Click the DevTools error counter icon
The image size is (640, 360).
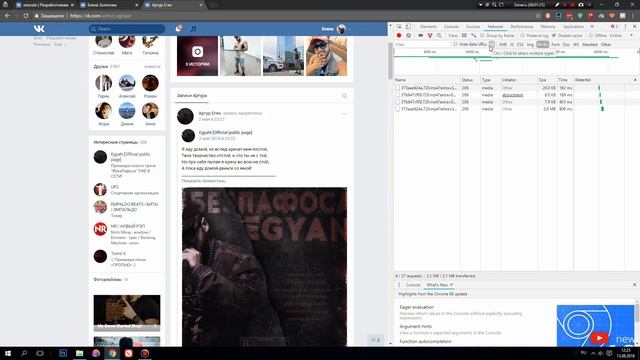coord(613,27)
